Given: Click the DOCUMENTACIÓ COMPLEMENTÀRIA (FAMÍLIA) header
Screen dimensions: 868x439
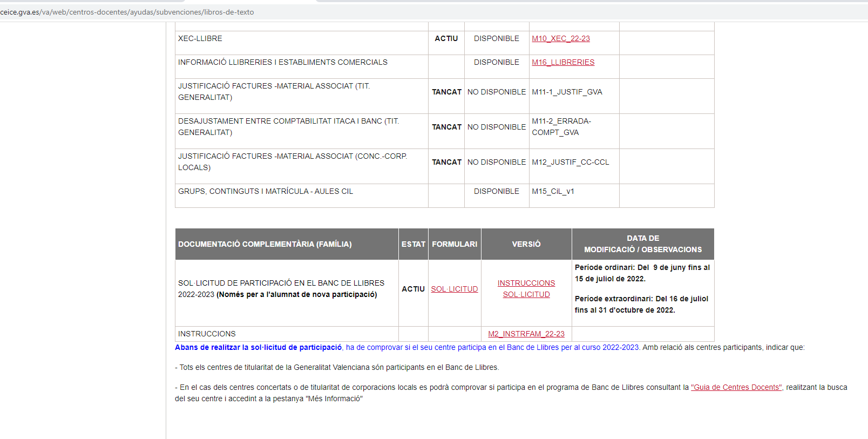Looking at the screenshot, I should point(265,244).
